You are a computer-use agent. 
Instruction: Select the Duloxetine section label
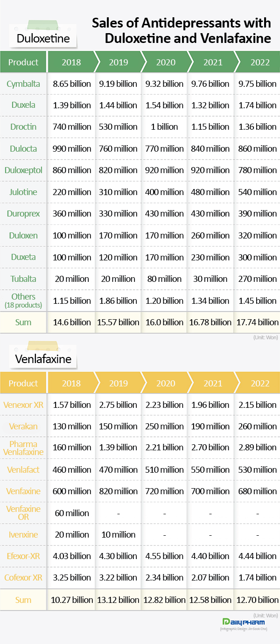coord(43,39)
